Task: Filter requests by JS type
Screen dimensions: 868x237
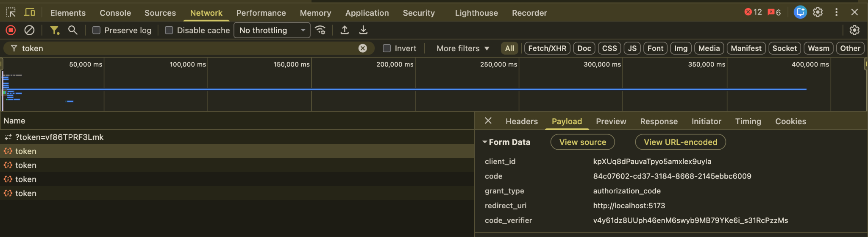Action: [x=632, y=48]
